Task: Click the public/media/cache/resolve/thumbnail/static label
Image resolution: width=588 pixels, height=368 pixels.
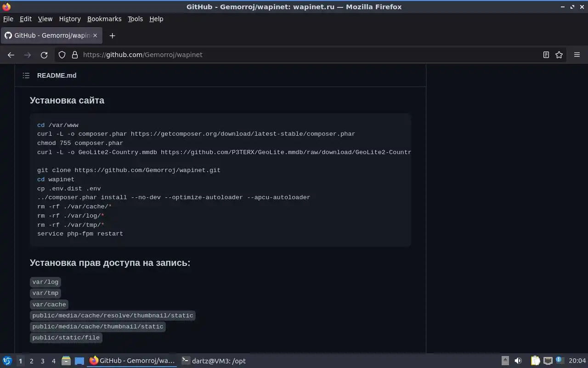Action: point(113,316)
